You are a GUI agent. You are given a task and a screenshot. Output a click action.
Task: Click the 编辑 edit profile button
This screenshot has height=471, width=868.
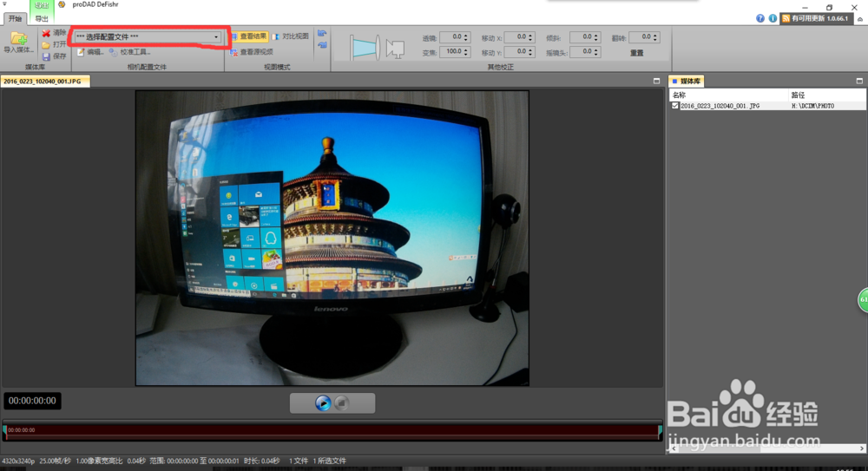[90, 52]
